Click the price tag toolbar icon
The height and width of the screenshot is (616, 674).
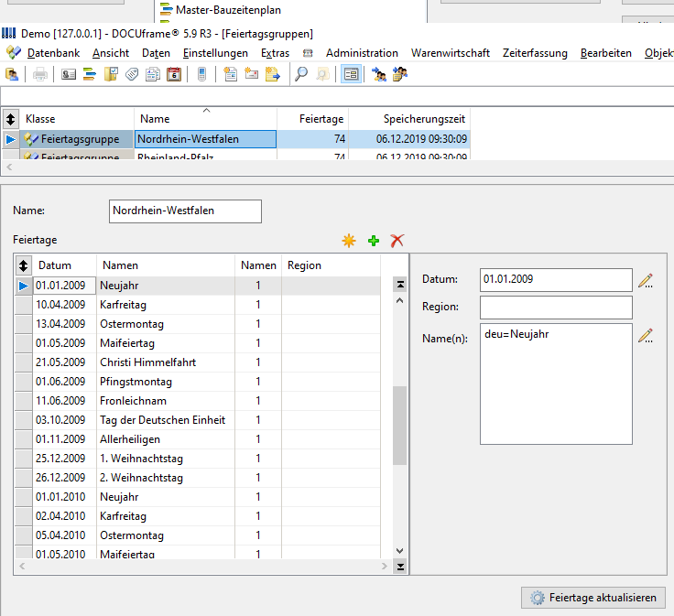132,74
